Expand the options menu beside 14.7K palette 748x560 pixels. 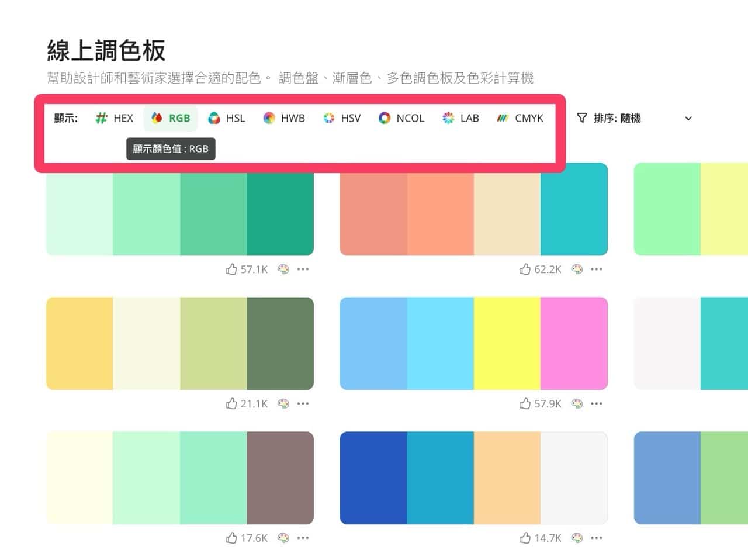pyautogui.click(x=597, y=538)
